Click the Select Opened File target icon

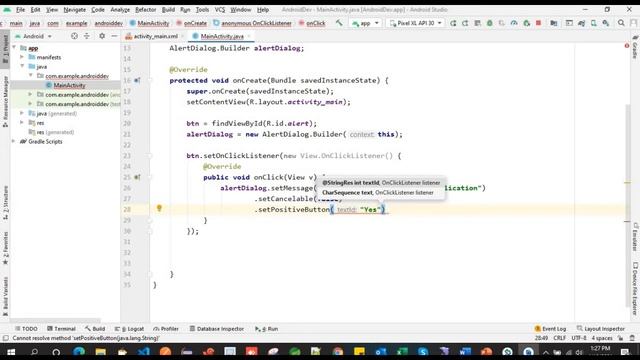tap(74, 36)
